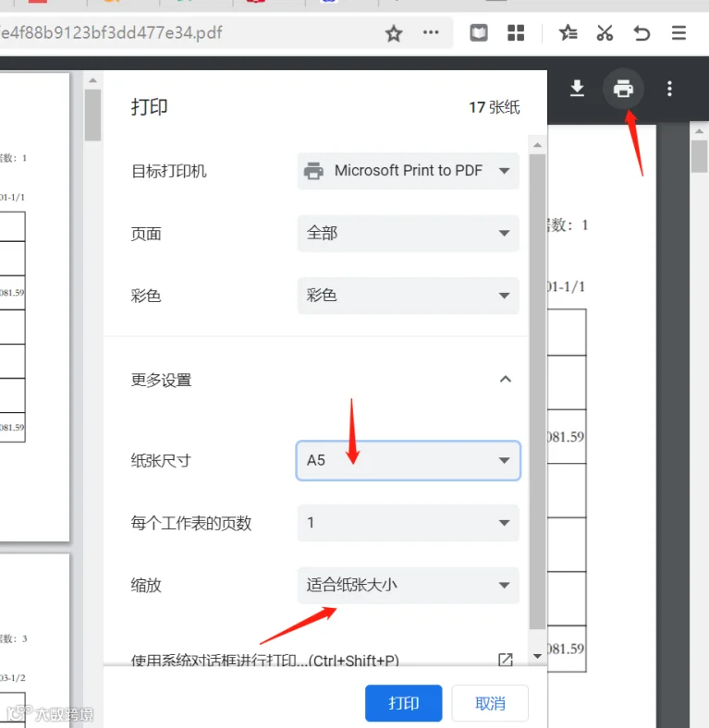The width and height of the screenshot is (709, 728).
Task: Download the PDF with download icon
Action: click(x=577, y=88)
